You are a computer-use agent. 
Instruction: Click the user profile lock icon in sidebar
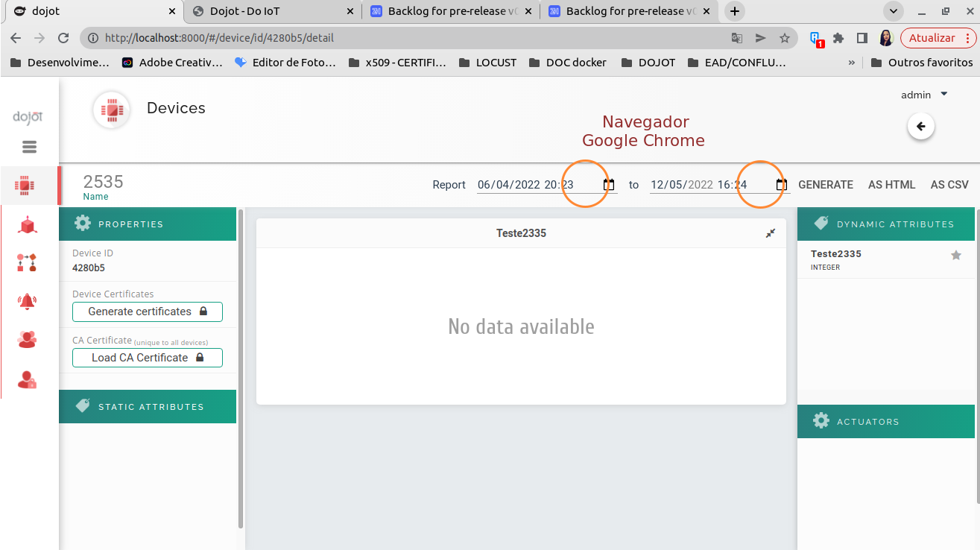point(28,379)
